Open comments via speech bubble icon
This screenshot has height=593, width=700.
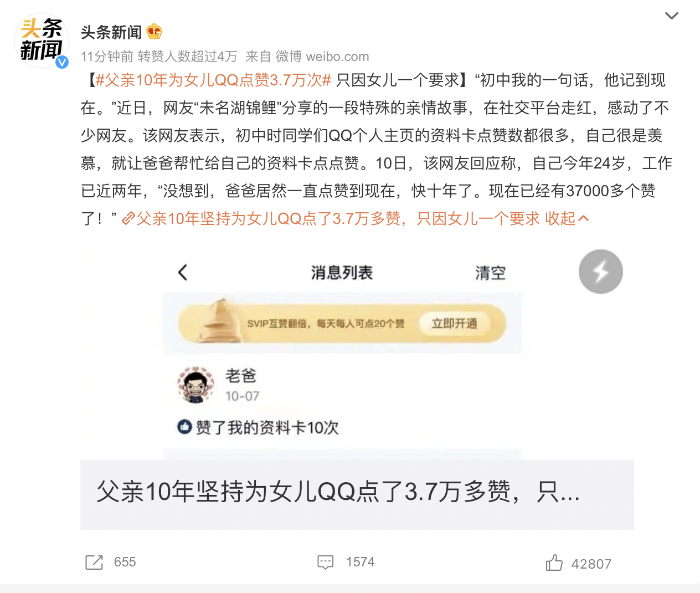point(326,562)
